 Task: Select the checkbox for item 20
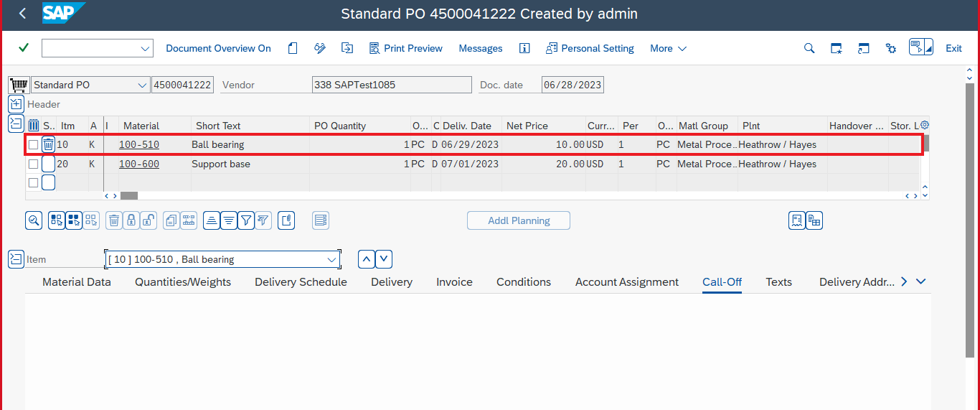pos(33,164)
